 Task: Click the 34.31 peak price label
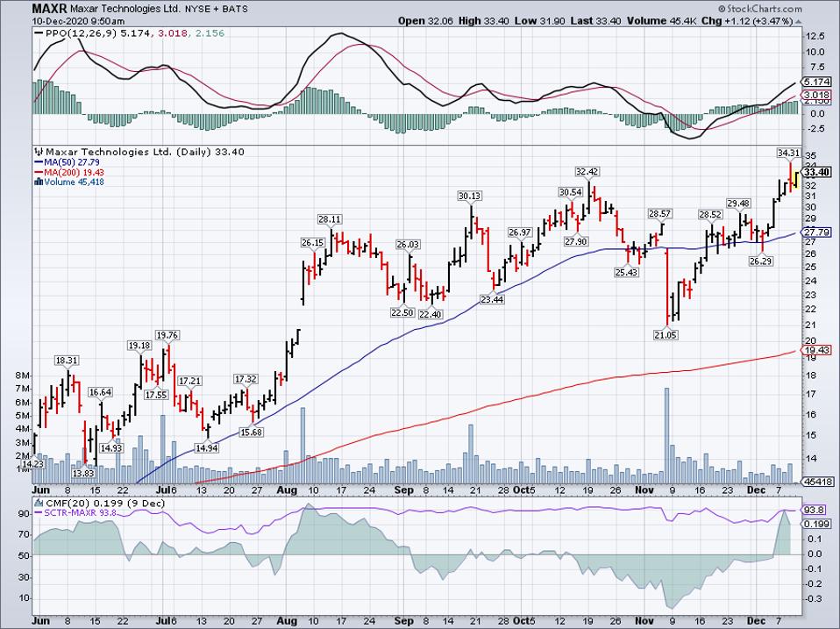(788, 154)
